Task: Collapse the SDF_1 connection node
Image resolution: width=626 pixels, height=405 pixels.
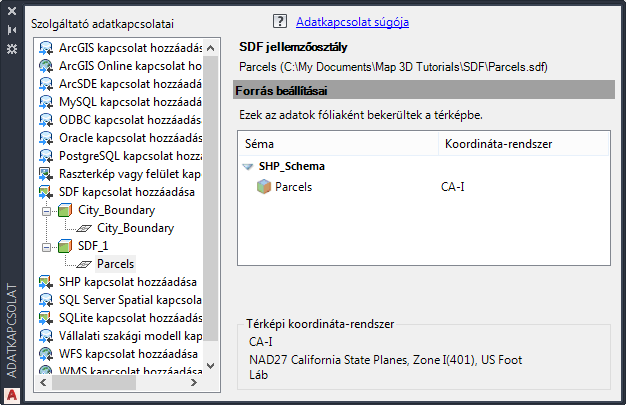Action: (x=46, y=246)
